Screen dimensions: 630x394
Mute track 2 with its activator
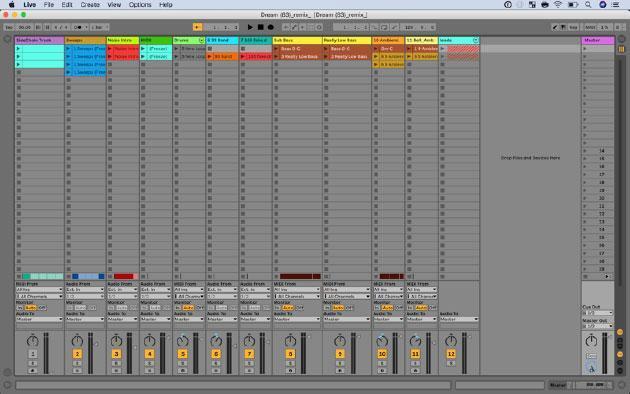[77, 354]
